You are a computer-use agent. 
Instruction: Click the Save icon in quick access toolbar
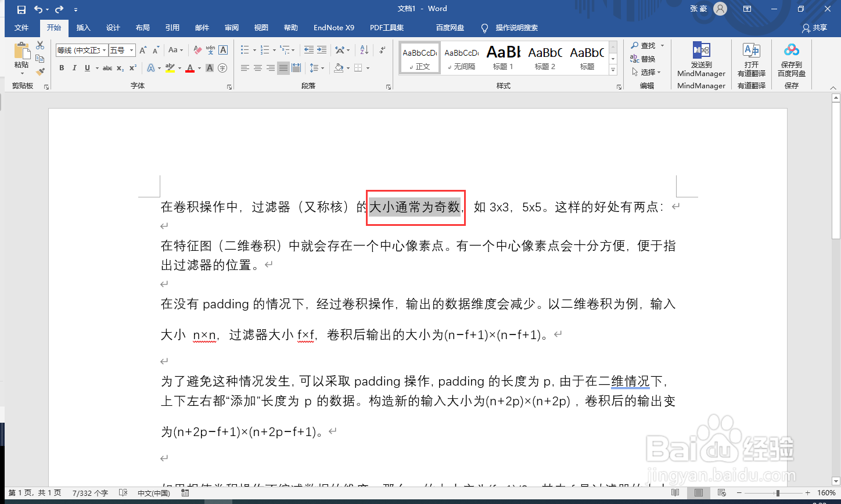pyautogui.click(x=21, y=9)
